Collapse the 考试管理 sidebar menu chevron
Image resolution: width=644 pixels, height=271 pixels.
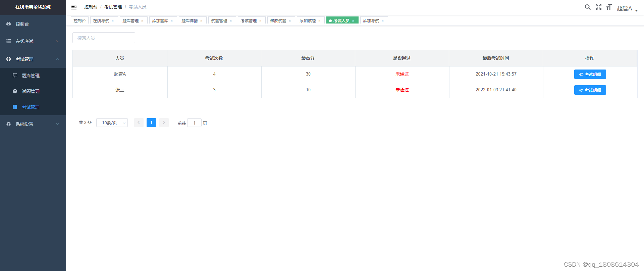click(x=58, y=59)
